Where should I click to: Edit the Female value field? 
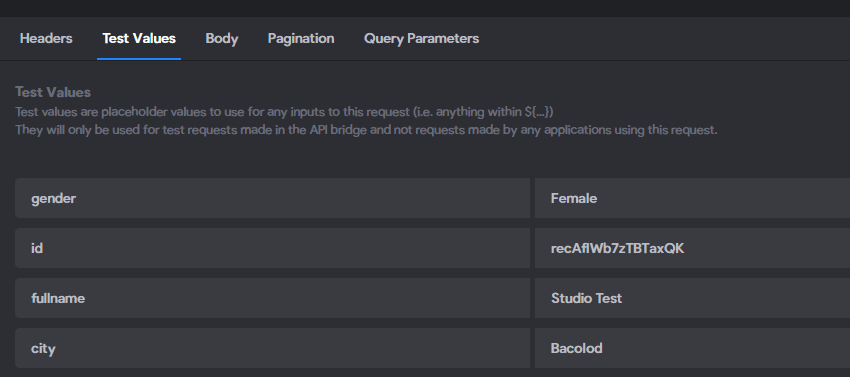pyautogui.click(x=692, y=198)
